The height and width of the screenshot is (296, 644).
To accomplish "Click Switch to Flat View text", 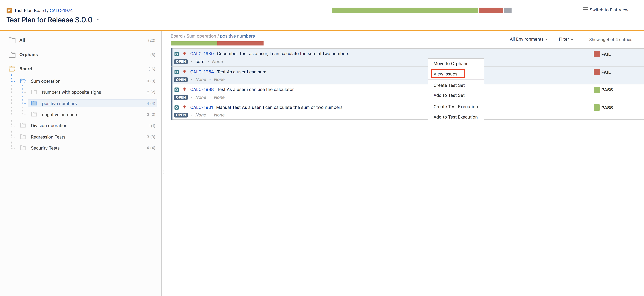I will [x=609, y=10].
